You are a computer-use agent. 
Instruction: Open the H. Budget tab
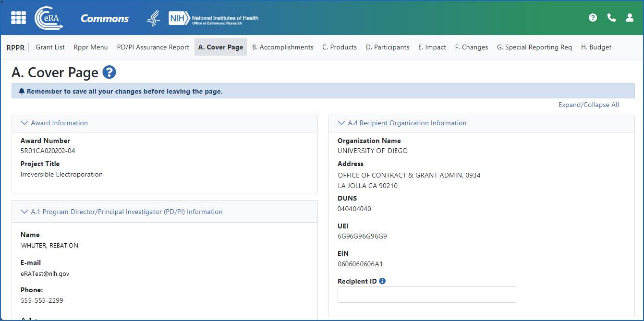pyautogui.click(x=596, y=47)
